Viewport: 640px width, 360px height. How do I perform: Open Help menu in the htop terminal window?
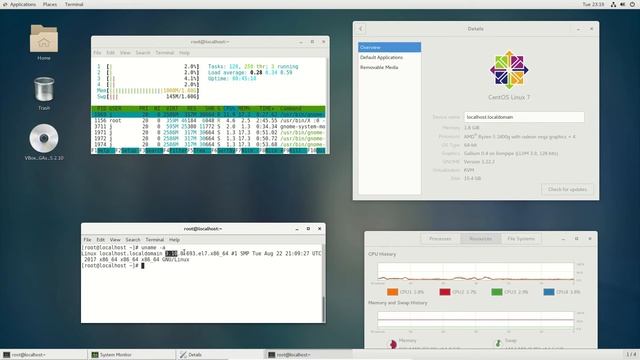[184, 53]
